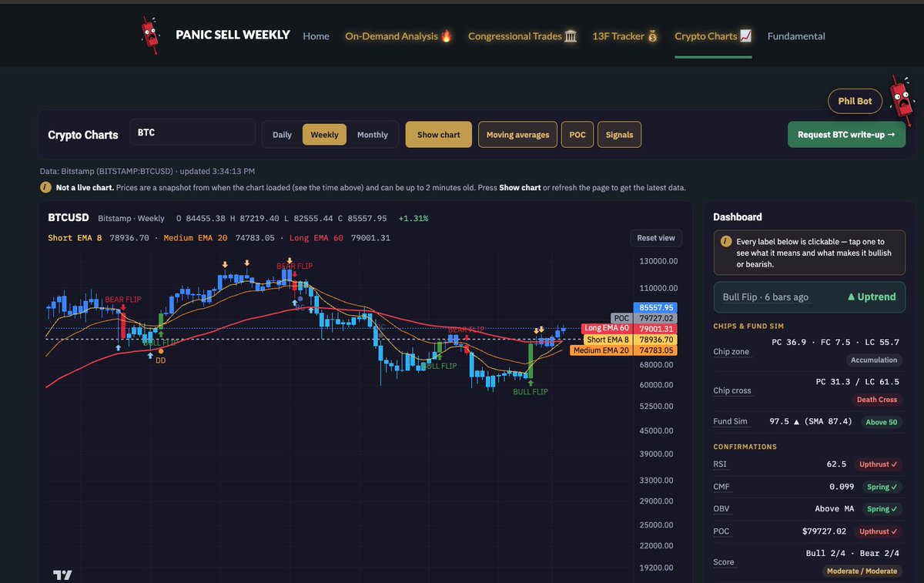Click the POC label in Confirmations
The image size is (924, 583).
pos(721,531)
